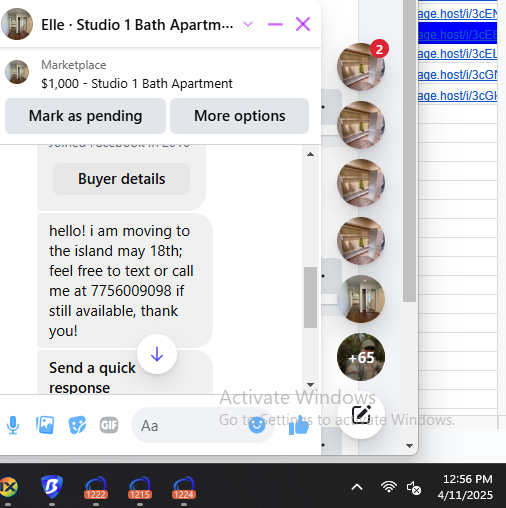Image resolution: width=506 pixels, height=508 pixels.
Task: Open the hallway photo chat head
Action: click(361, 299)
